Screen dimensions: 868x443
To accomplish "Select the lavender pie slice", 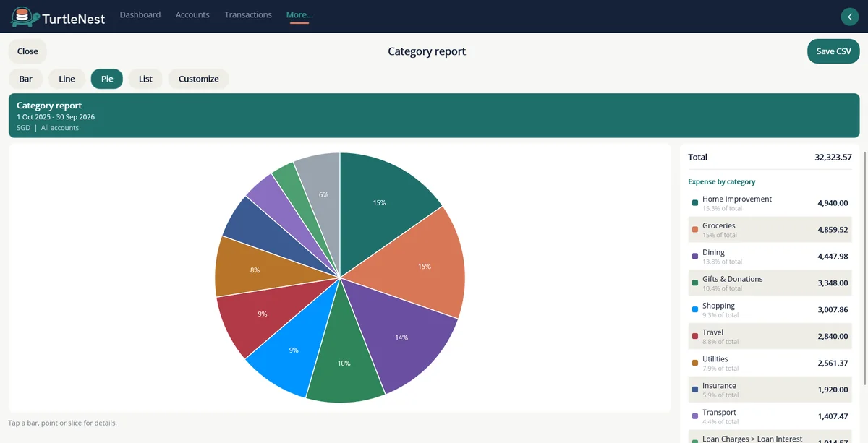I will coord(278,205).
